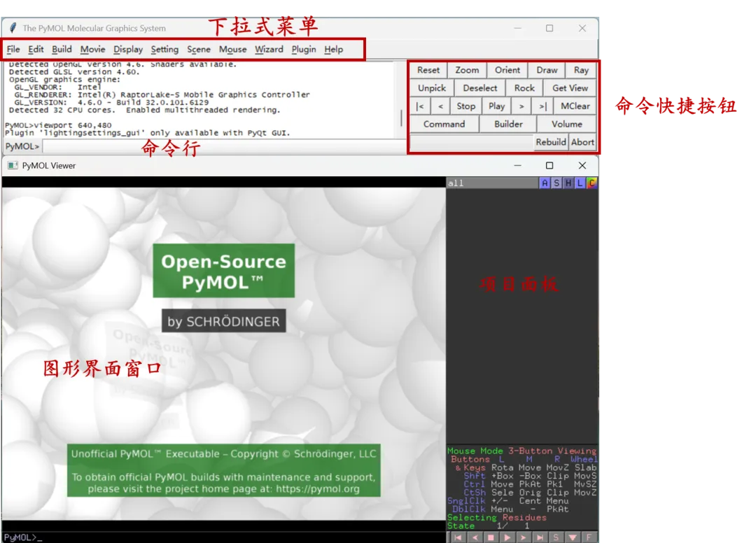Click the Zoom button

coord(467,71)
